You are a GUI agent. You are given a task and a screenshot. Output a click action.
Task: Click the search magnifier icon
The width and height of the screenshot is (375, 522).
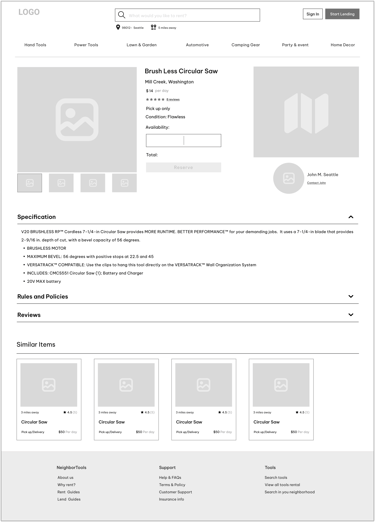(x=122, y=15)
